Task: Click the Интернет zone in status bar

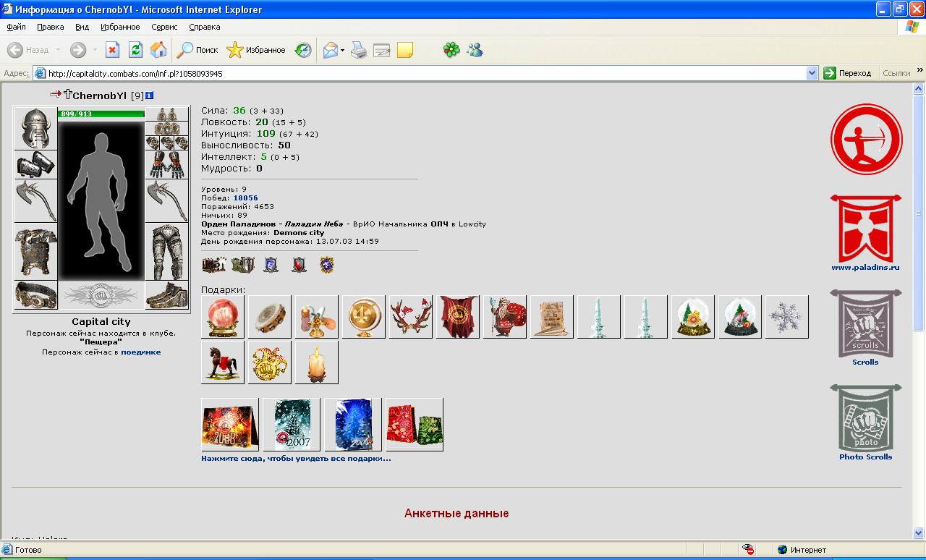Action: point(801,550)
